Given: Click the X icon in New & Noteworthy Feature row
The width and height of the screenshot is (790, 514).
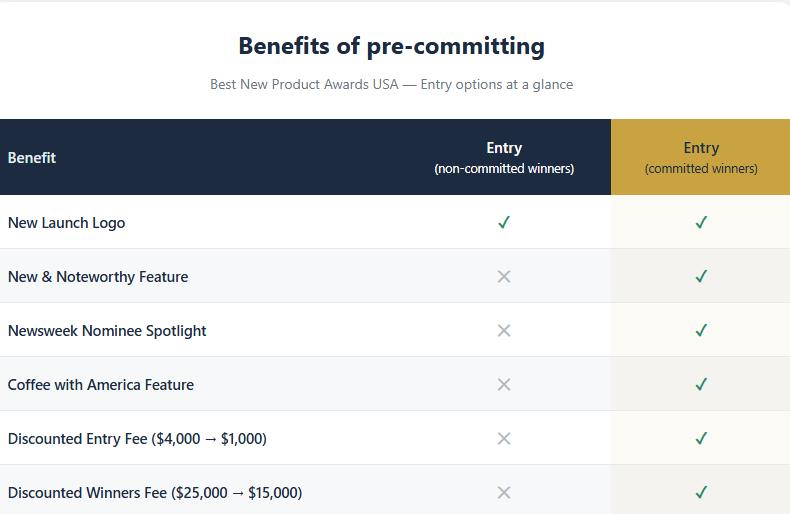Looking at the screenshot, I should 504,276.
